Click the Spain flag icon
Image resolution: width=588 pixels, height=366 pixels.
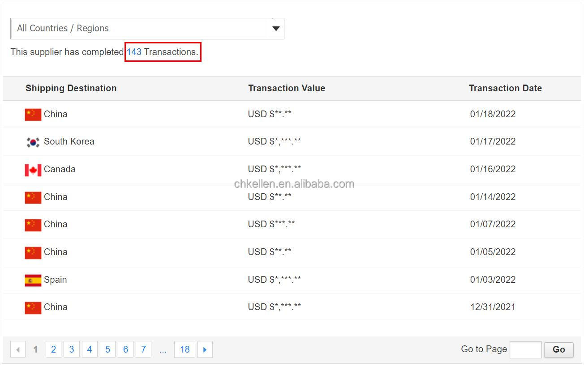click(x=33, y=281)
